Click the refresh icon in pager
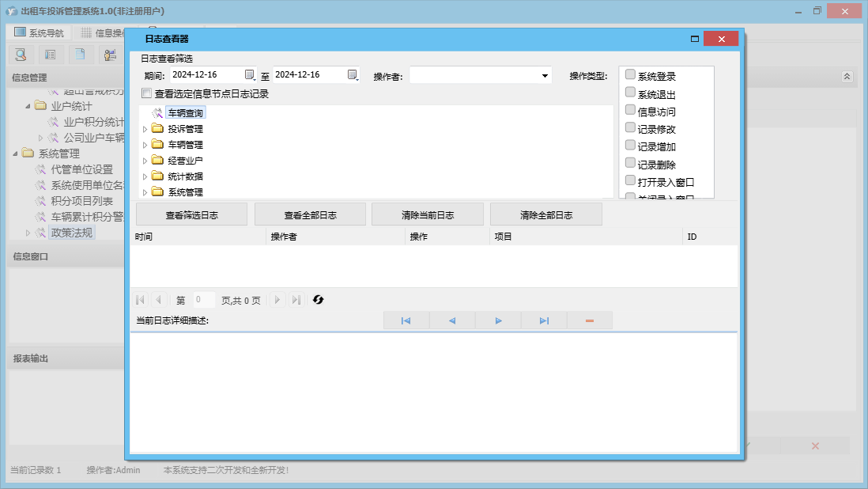This screenshot has height=489, width=868. tap(318, 300)
